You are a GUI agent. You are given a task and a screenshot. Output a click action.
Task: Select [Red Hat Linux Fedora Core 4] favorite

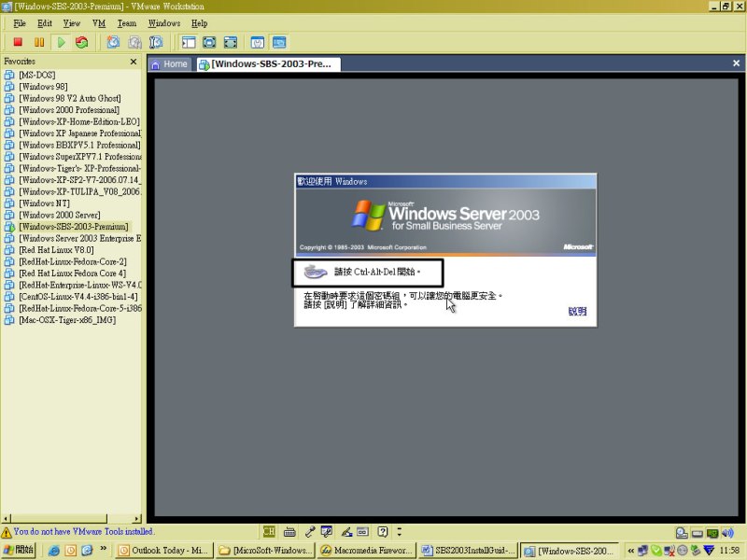(73, 273)
